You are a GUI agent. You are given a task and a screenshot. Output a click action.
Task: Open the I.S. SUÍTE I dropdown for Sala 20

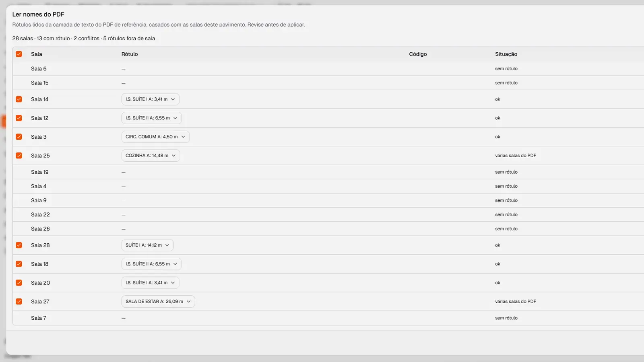point(150,283)
